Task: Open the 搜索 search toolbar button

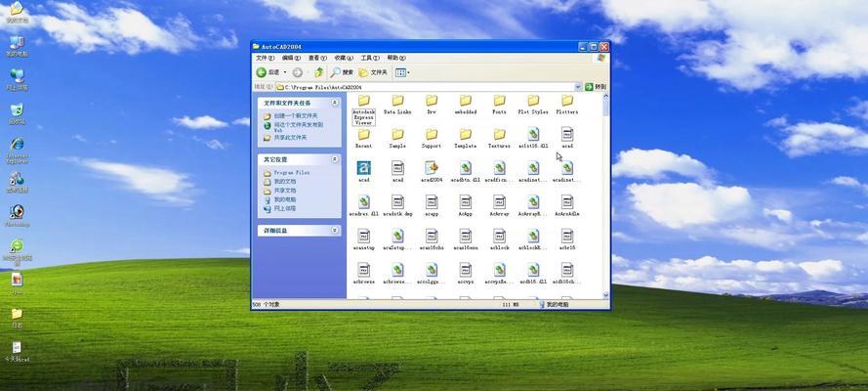Action: (342, 72)
